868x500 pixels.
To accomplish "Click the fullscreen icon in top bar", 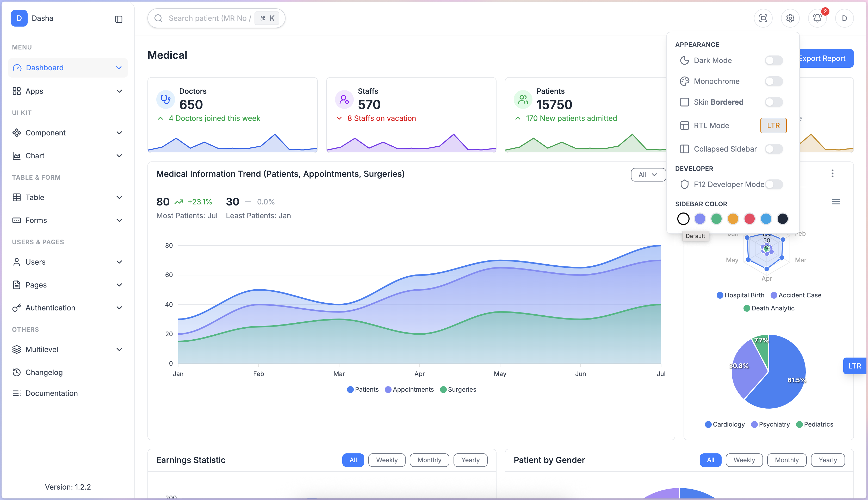I will point(763,18).
